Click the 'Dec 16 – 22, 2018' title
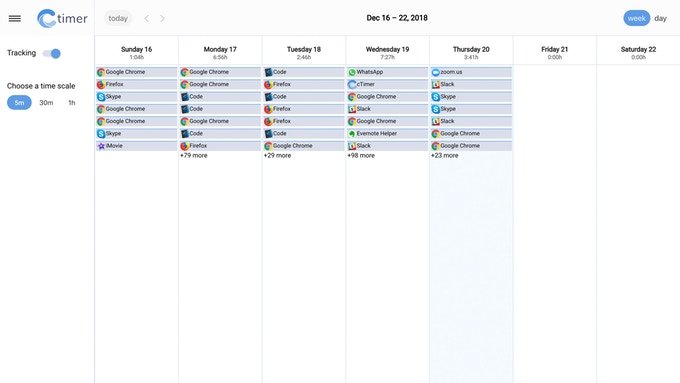This screenshot has height=383, width=680. point(397,18)
